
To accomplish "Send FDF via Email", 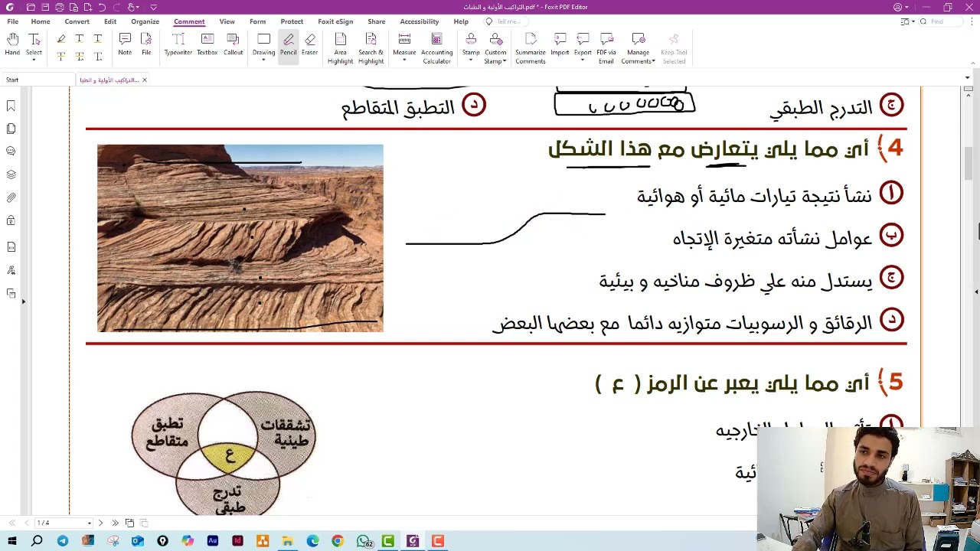I will coord(606,47).
